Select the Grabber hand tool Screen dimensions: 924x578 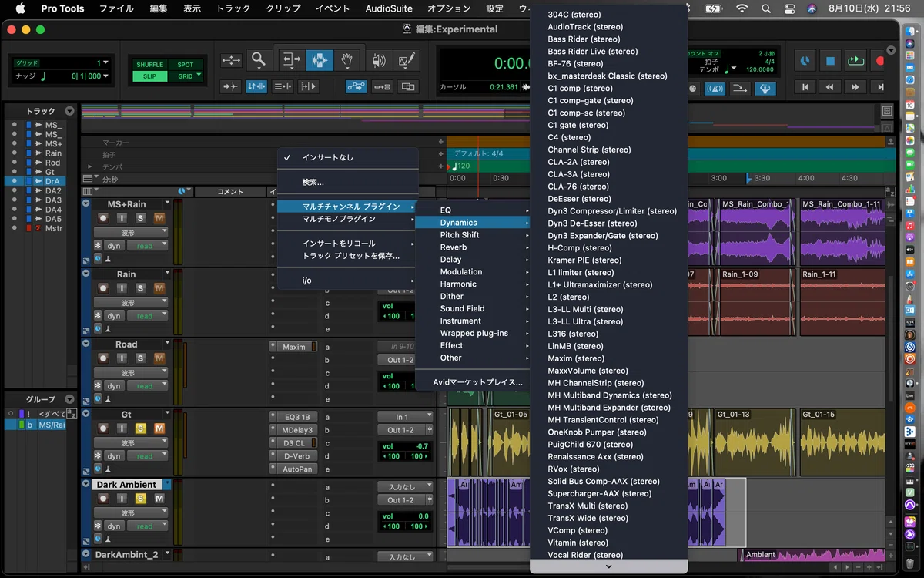pyautogui.click(x=347, y=60)
